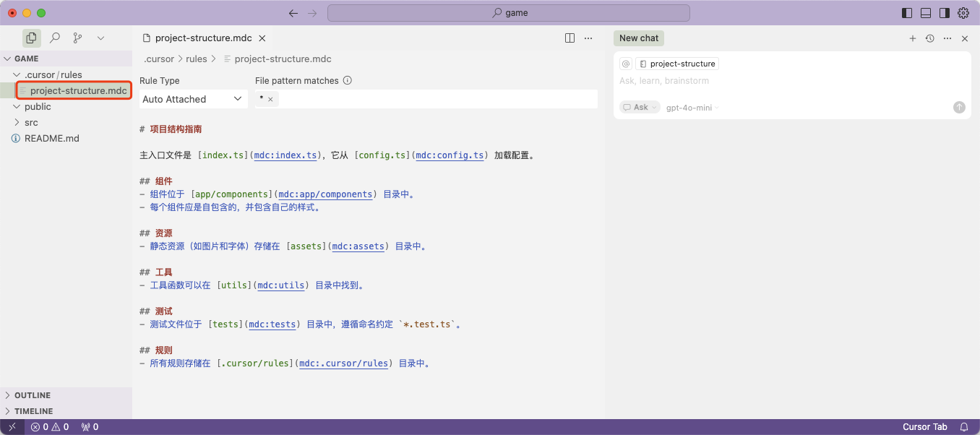The width and height of the screenshot is (980, 435).
Task: Show chat history clock icon
Action: click(x=930, y=38)
